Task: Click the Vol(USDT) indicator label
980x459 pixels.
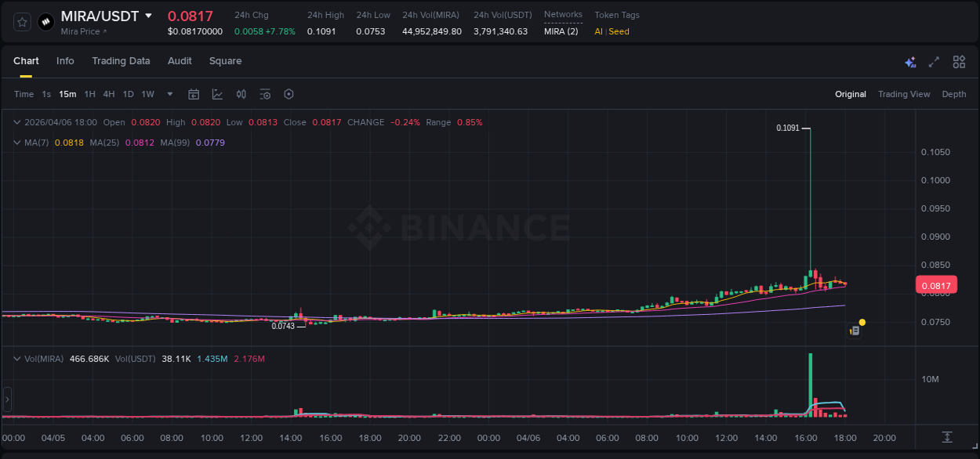Action: coord(136,359)
